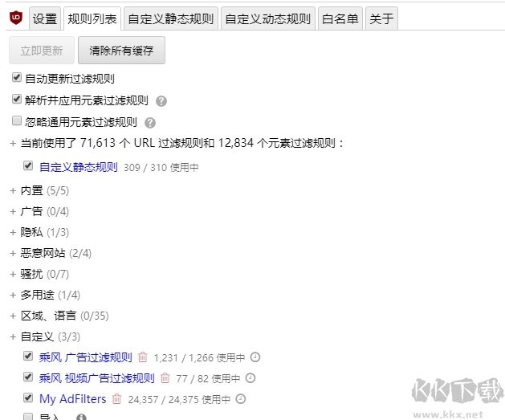Click the 立即更新 button

tap(42, 51)
